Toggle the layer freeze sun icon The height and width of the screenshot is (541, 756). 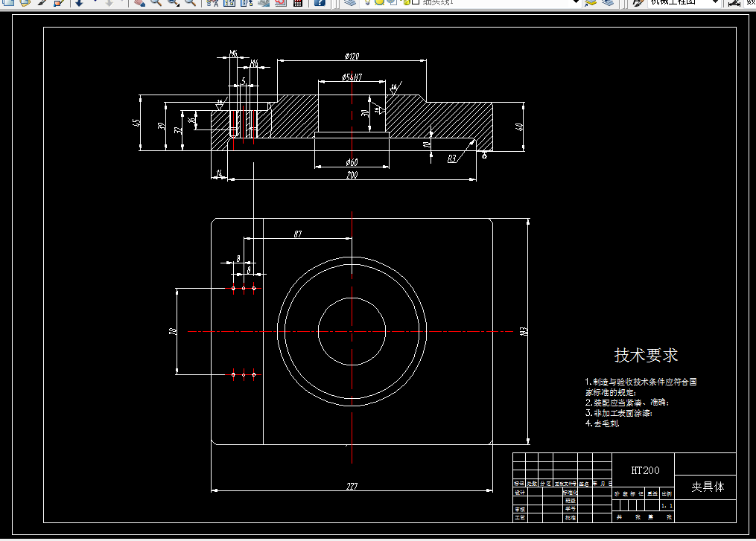[379, 2]
